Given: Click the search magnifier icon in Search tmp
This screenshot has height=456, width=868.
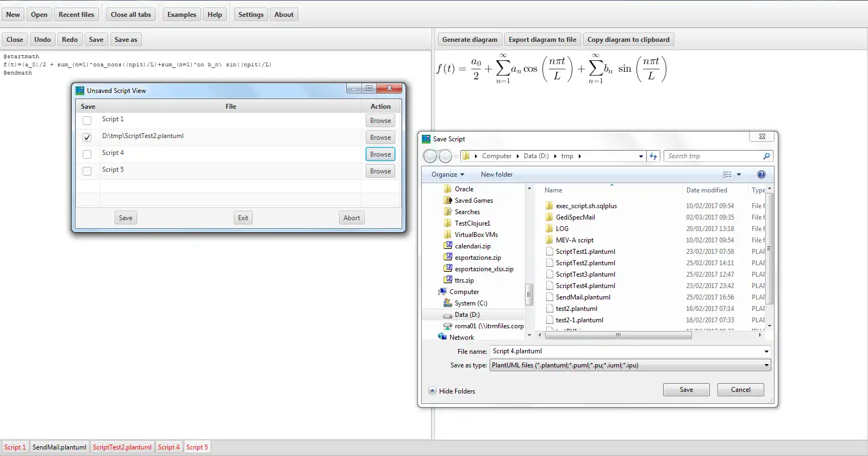Looking at the screenshot, I should pyautogui.click(x=766, y=156).
